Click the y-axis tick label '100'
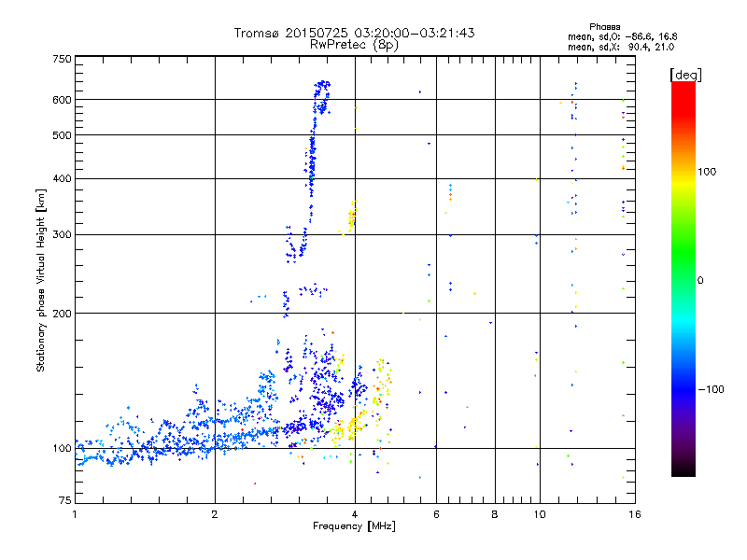 pyautogui.click(x=62, y=449)
